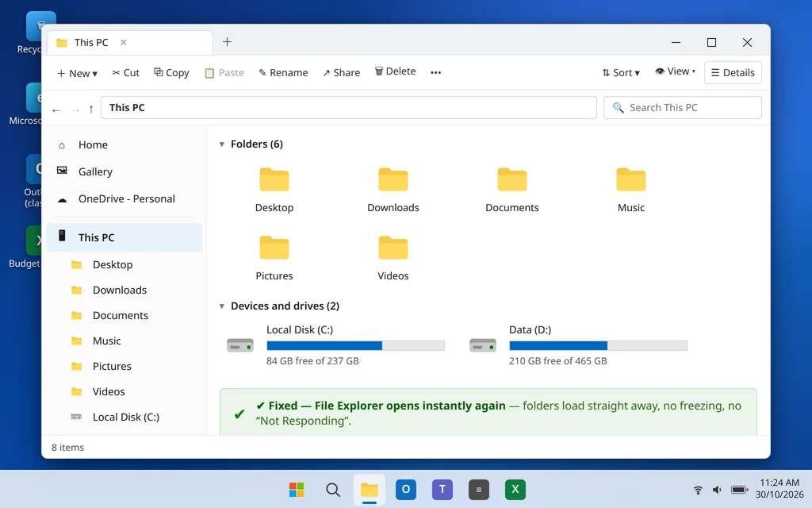The image size is (812, 508).
Task: Open the Music folder icon in main pane
Action: [x=630, y=180]
